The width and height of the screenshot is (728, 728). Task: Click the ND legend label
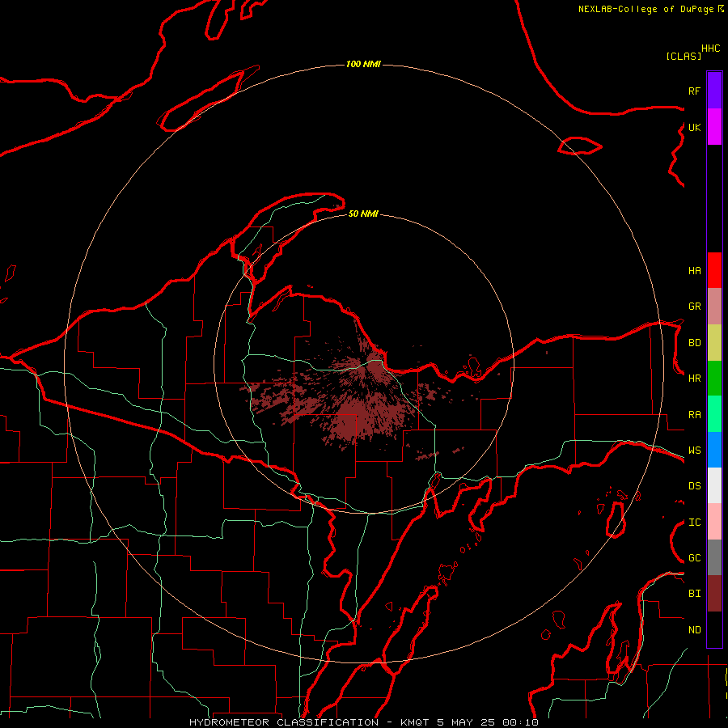[694, 630]
